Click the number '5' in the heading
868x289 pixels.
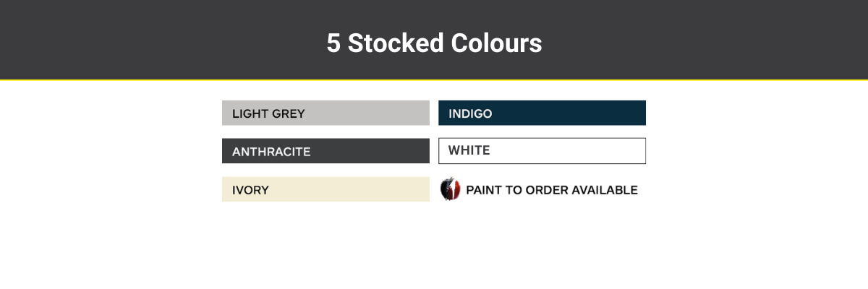tap(333, 43)
